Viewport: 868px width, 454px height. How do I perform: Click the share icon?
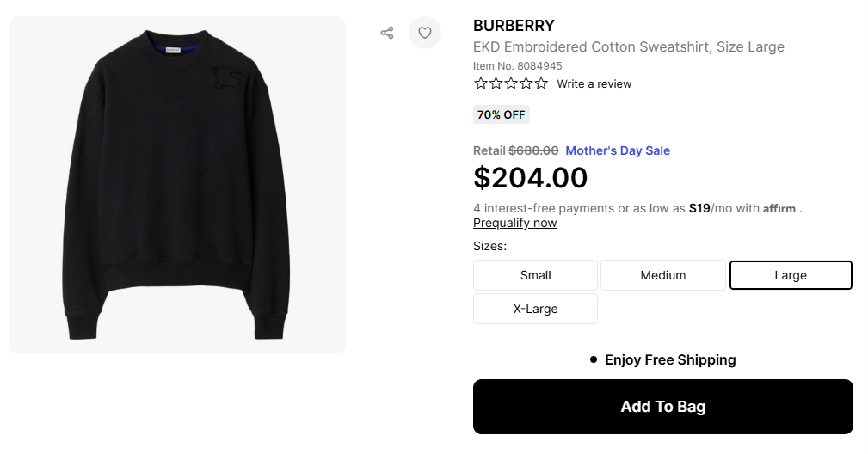tap(387, 33)
